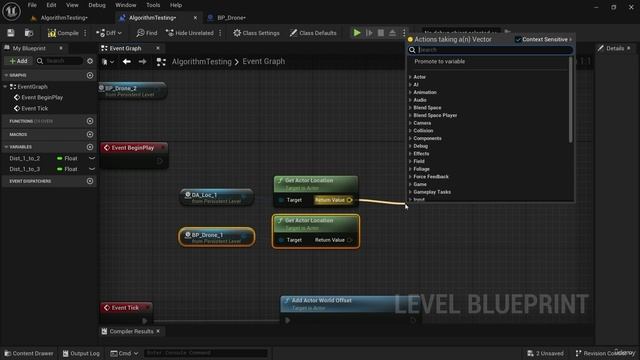The image size is (640, 360).
Task: Click the Add button in My Blueprint
Action: click(19, 61)
